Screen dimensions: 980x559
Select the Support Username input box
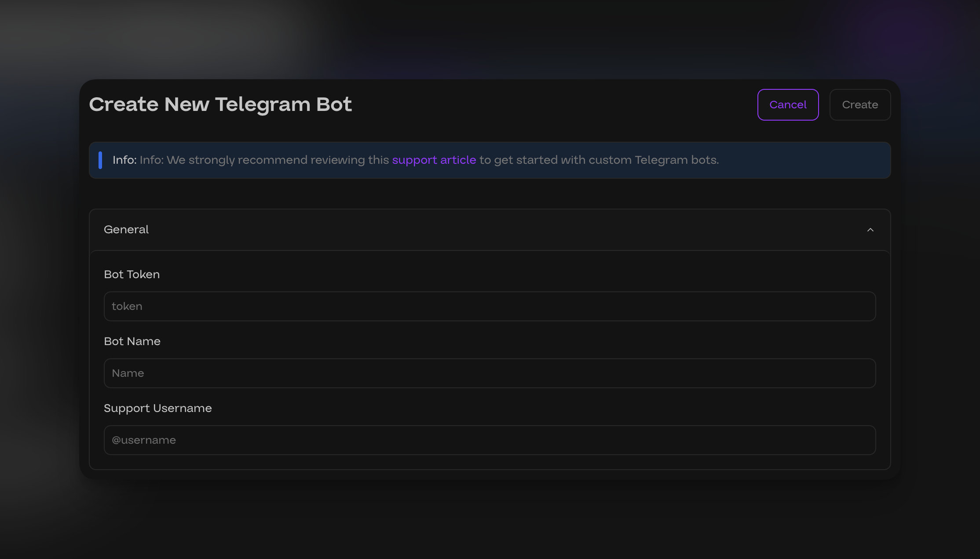tap(445, 440)
